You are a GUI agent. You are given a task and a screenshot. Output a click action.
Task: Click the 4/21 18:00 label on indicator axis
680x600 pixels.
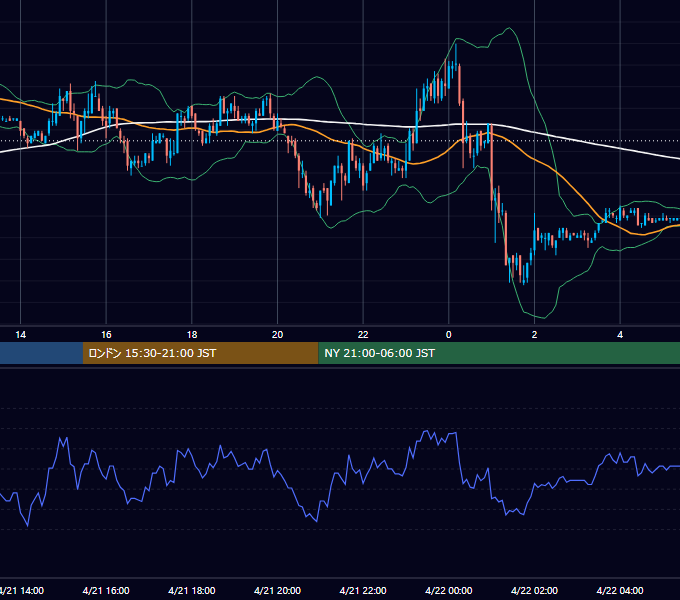click(192, 590)
